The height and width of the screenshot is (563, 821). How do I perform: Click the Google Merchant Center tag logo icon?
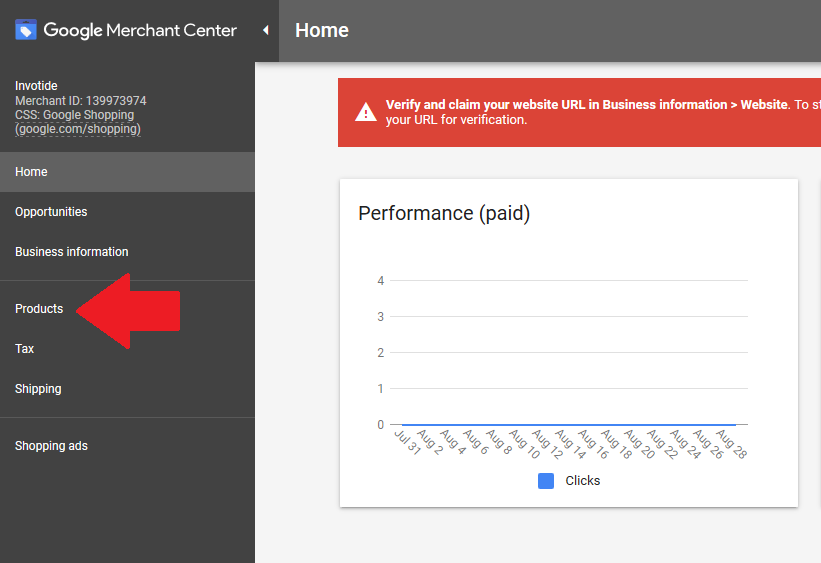[26, 30]
